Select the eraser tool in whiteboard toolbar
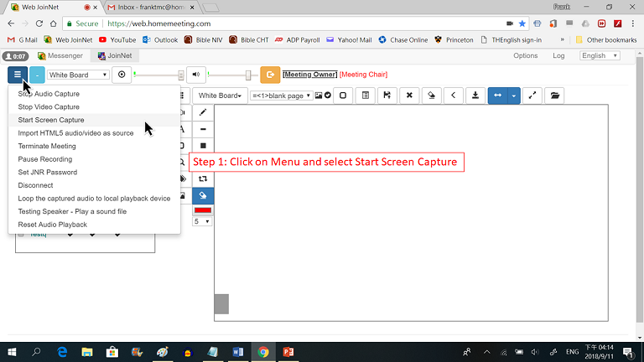 pyautogui.click(x=431, y=96)
